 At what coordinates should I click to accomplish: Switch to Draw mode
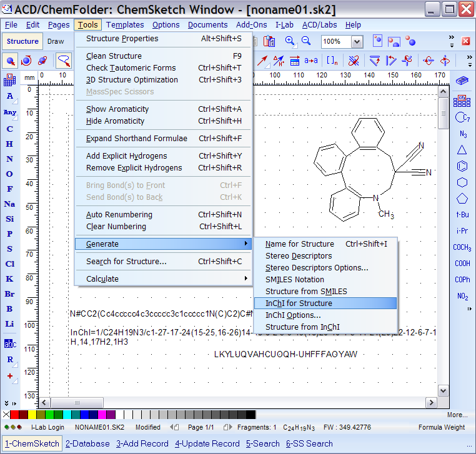tap(56, 41)
